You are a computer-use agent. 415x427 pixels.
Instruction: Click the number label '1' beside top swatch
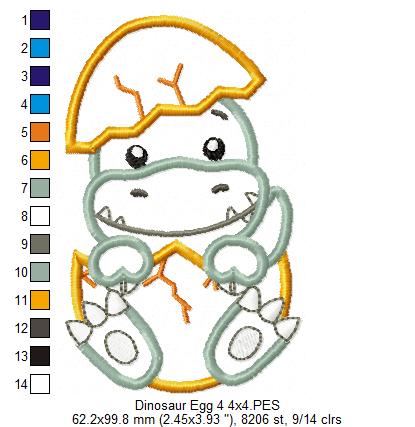24,21
